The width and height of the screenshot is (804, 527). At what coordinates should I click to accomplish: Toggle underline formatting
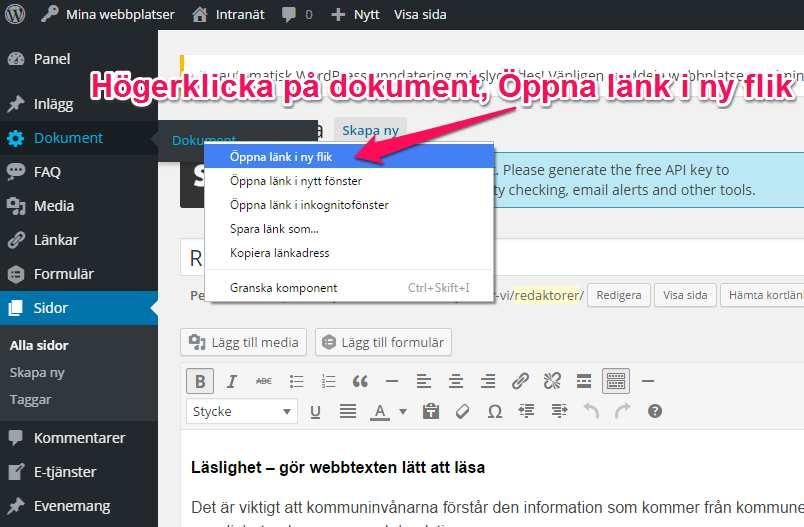pos(315,411)
